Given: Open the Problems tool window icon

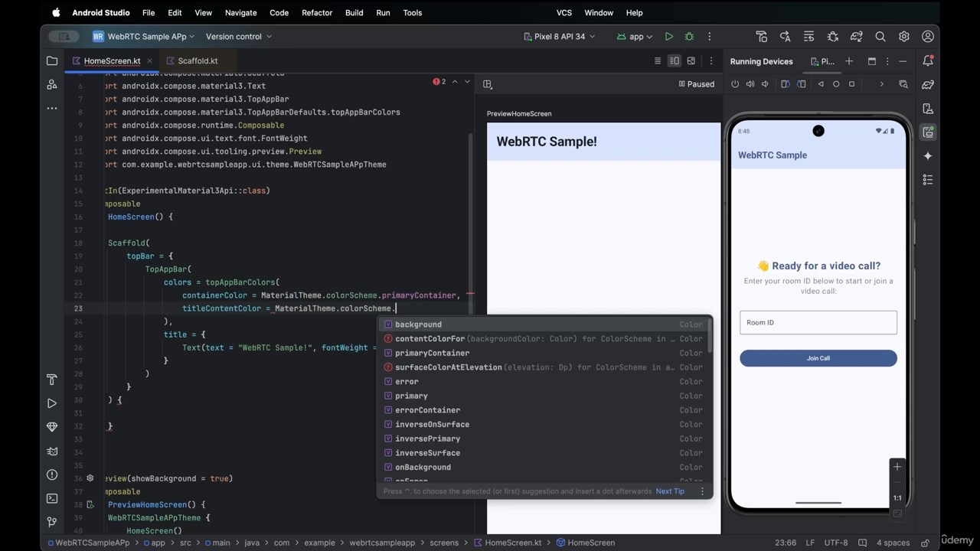Looking at the screenshot, I should 52,474.
